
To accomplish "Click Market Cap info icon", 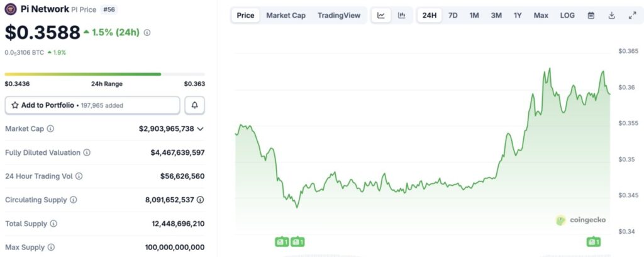I will tap(50, 128).
